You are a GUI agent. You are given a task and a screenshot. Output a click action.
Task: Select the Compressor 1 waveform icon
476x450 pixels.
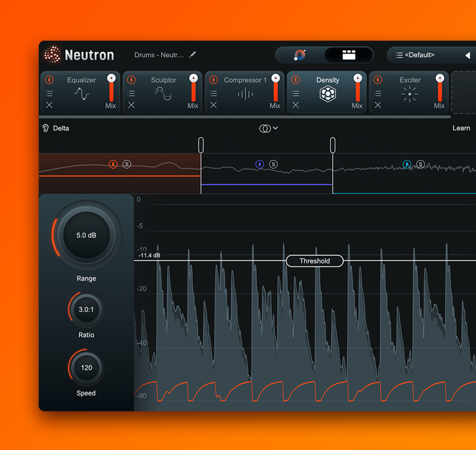coord(245,94)
